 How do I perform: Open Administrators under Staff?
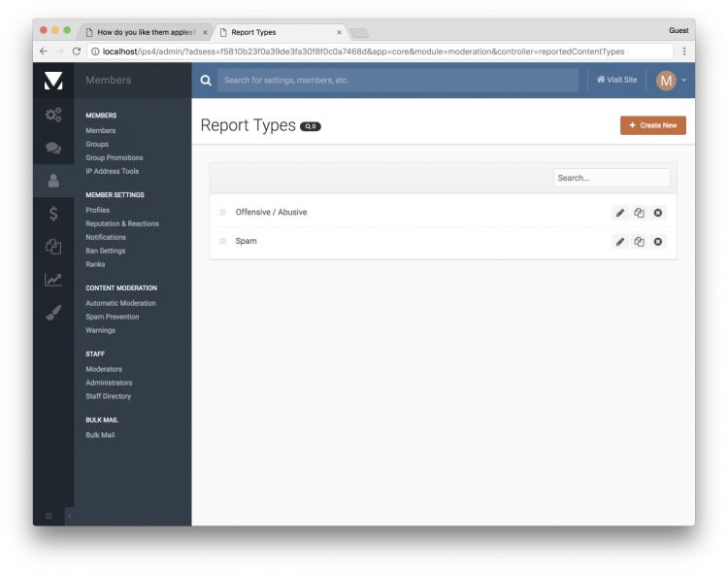pos(109,383)
